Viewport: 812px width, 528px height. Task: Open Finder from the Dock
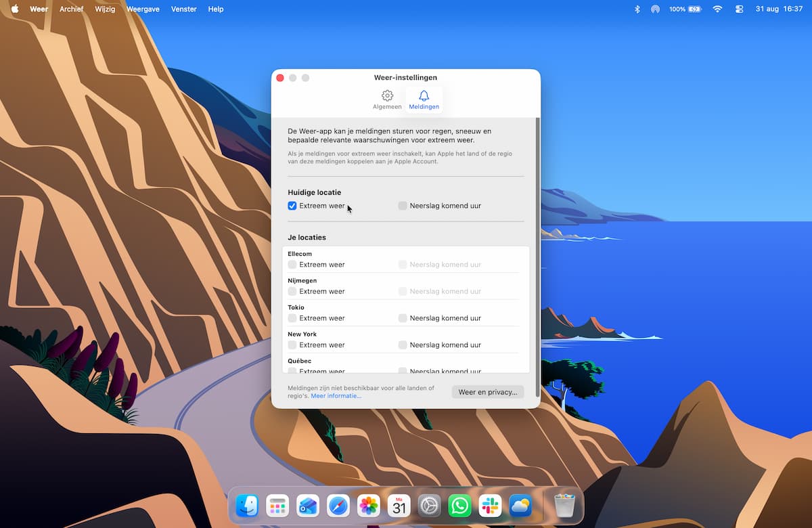point(247,506)
